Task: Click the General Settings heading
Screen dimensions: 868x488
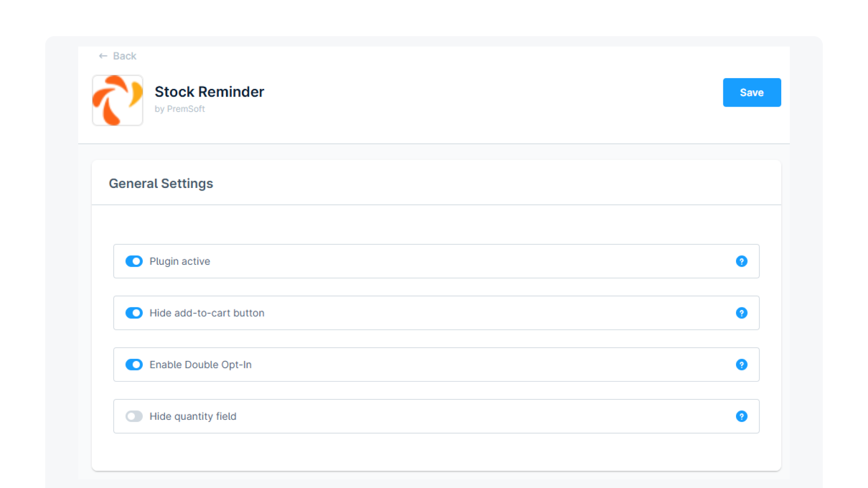Action: 160,183
